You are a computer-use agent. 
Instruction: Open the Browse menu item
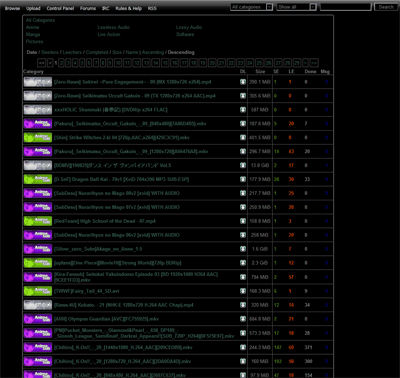pyautogui.click(x=12, y=8)
